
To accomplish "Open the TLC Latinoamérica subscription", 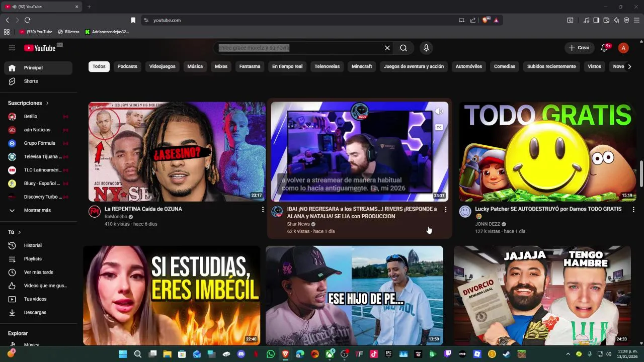I will pyautogui.click(x=38, y=170).
